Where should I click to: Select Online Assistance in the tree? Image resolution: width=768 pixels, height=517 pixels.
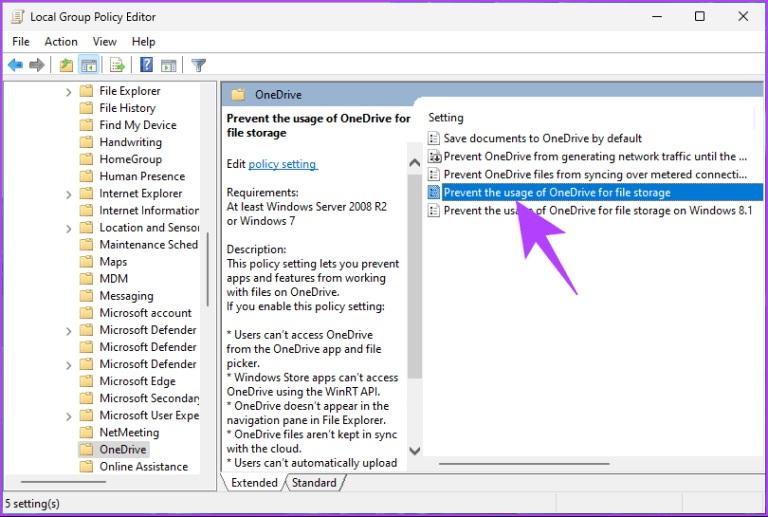[x=144, y=467]
